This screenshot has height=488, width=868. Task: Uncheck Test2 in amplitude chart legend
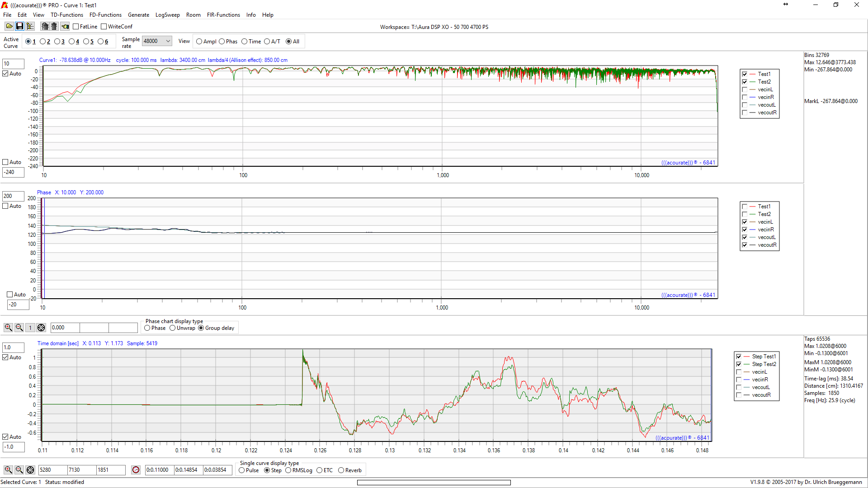[x=745, y=82]
